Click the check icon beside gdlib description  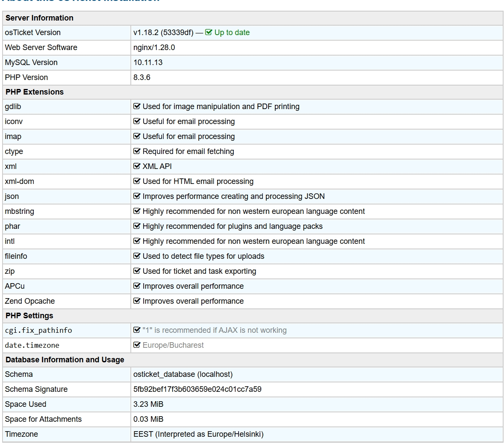pos(137,107)
